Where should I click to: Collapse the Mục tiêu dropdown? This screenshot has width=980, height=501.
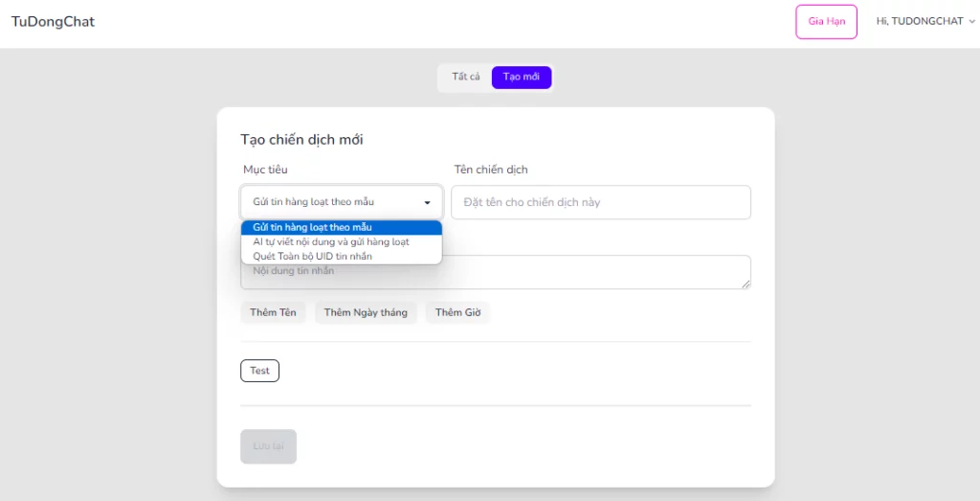pyautogui.click(x=342, y=202)
